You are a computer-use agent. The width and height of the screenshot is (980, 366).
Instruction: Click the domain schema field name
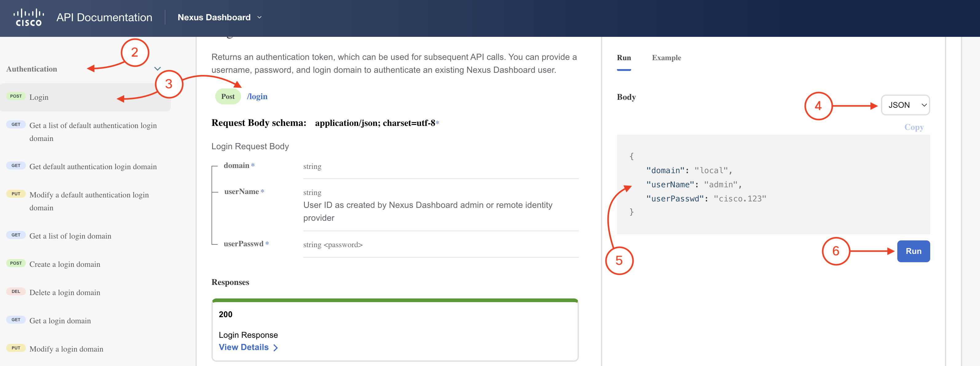(236, 166)
